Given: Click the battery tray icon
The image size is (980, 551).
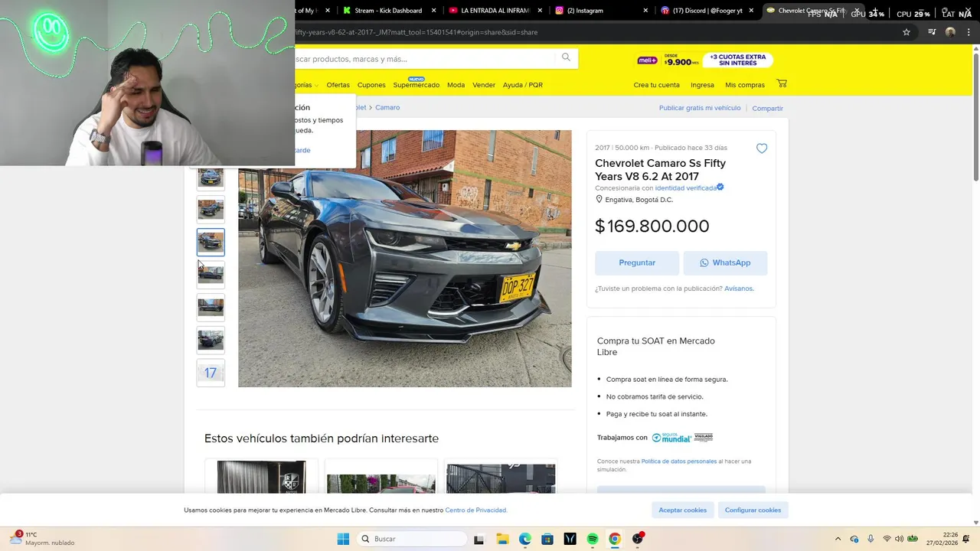Looking at the screenshot, I should (913, 539).
